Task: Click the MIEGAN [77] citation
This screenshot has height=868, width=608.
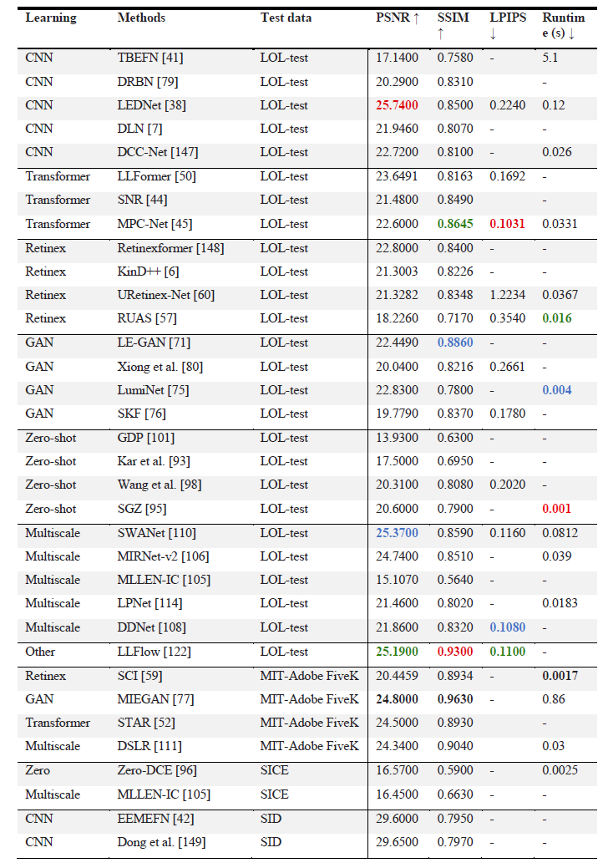Action: click(x=155, y=699)
